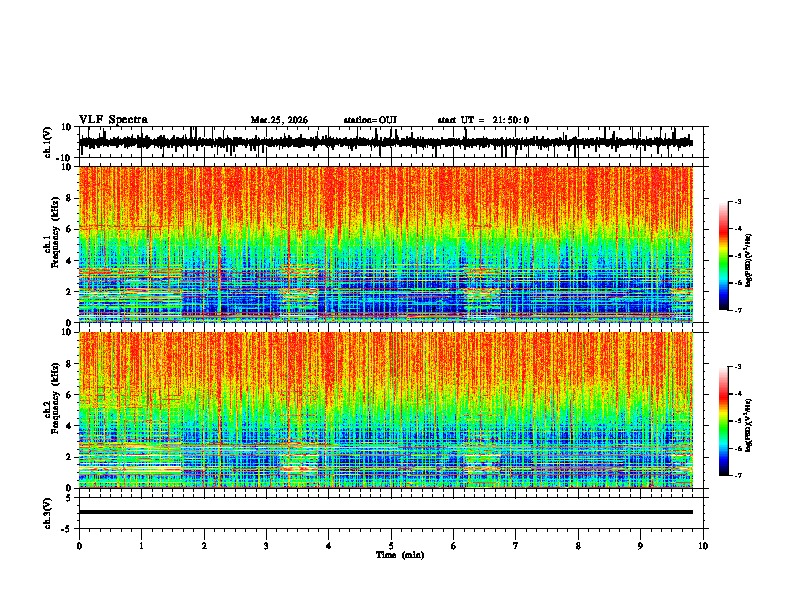This screenshot has width=792, height=612.
Task: Click the "-5" tick on ch.3 voltage axis
Action: tap(67, 529)
